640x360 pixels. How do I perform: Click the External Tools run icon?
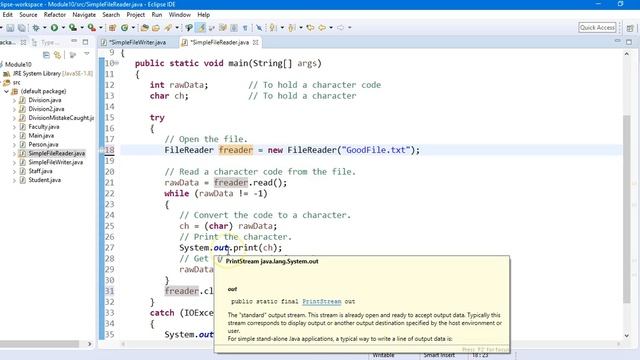tap(91, 28)
